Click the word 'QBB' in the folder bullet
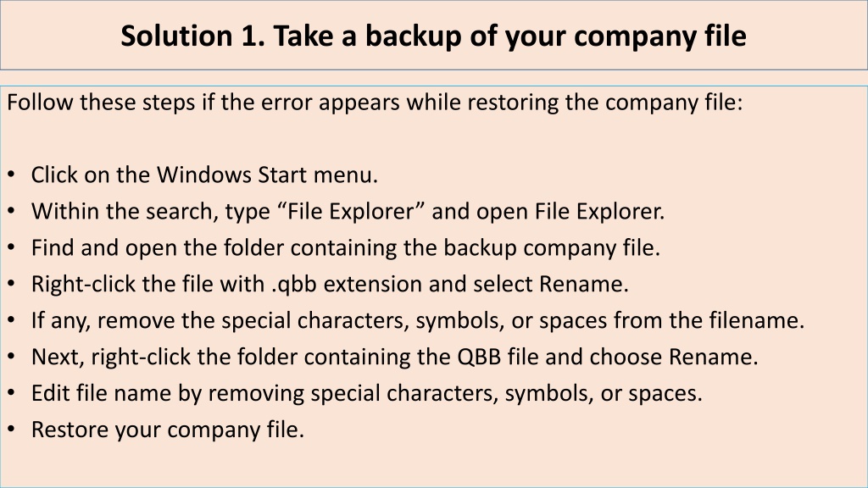 pyautogui.click(x=479, y=357)
